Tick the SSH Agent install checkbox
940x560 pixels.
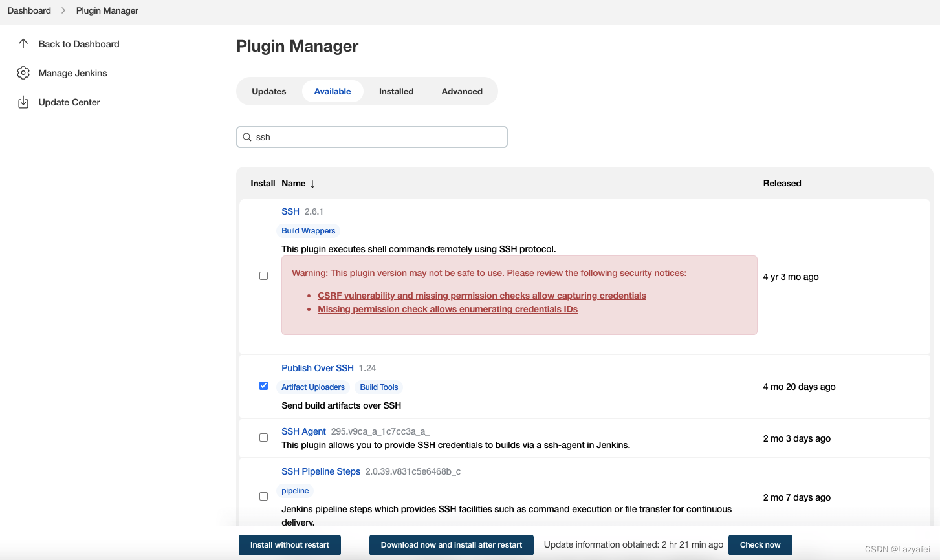point(263,438)
